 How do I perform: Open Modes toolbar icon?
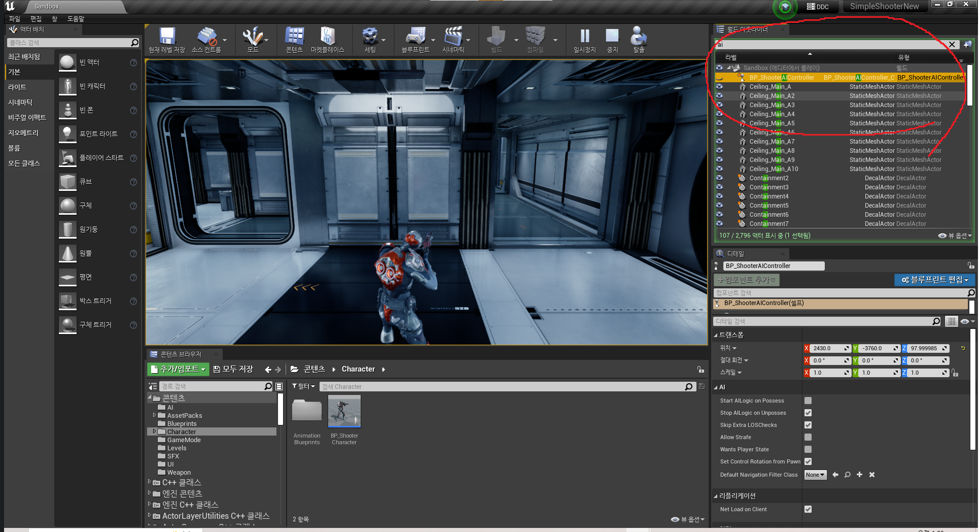(252, 37)
